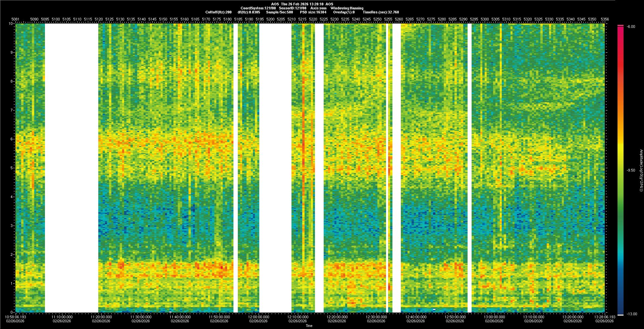Viewport: 644px width, 329px height.
Task: Click the -6.00 label atop the colorbar
Action: (630, 27)
